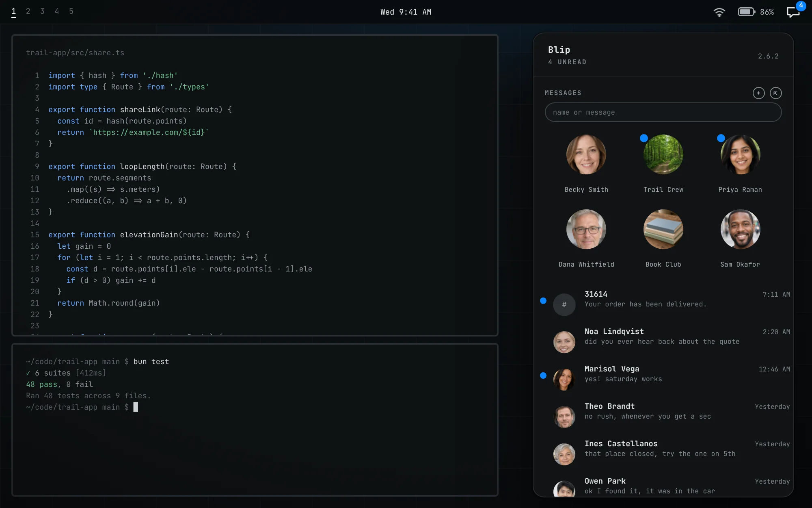Screen dimensions: 812x508
Task: Click 'Ran 48 tests across 9 files.' line
Action: 89,396
